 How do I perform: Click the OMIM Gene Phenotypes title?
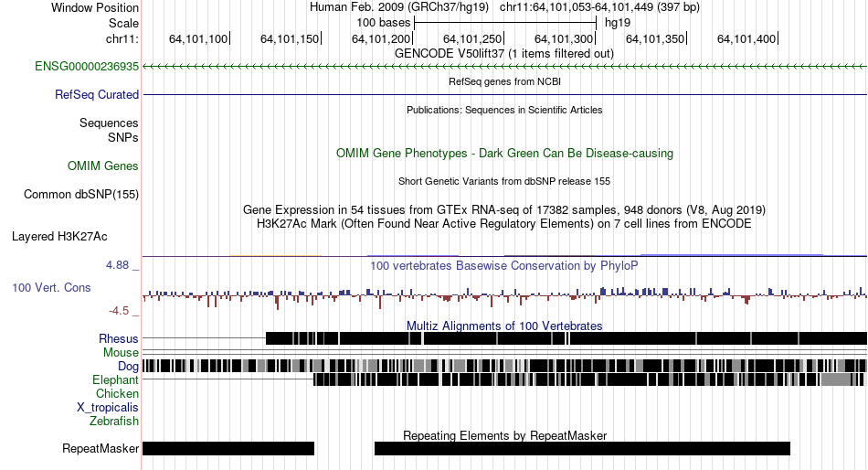click(505, 153)
